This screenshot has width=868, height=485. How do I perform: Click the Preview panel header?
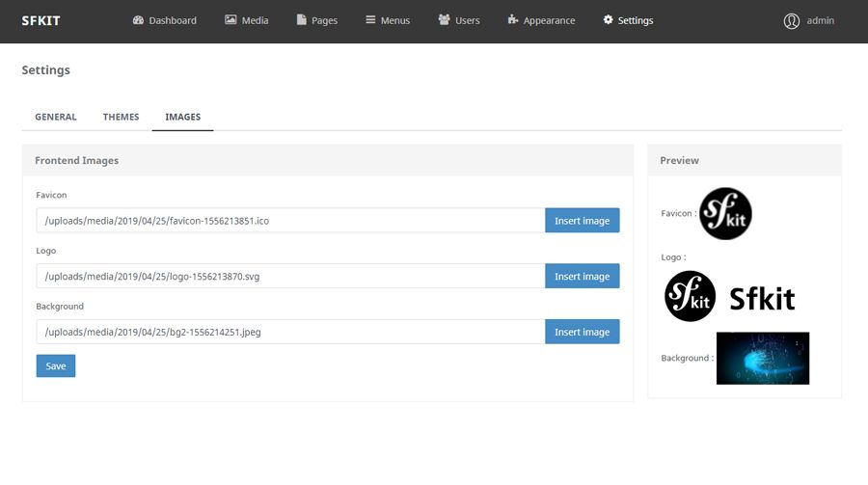click(x=745, y=161)
